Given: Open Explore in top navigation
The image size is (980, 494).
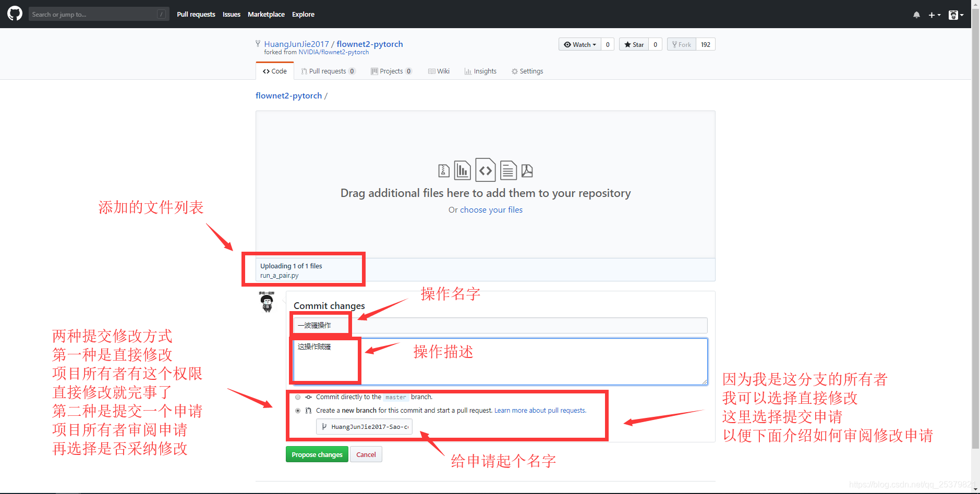Looking at the screenshot, I should (303, 14).
